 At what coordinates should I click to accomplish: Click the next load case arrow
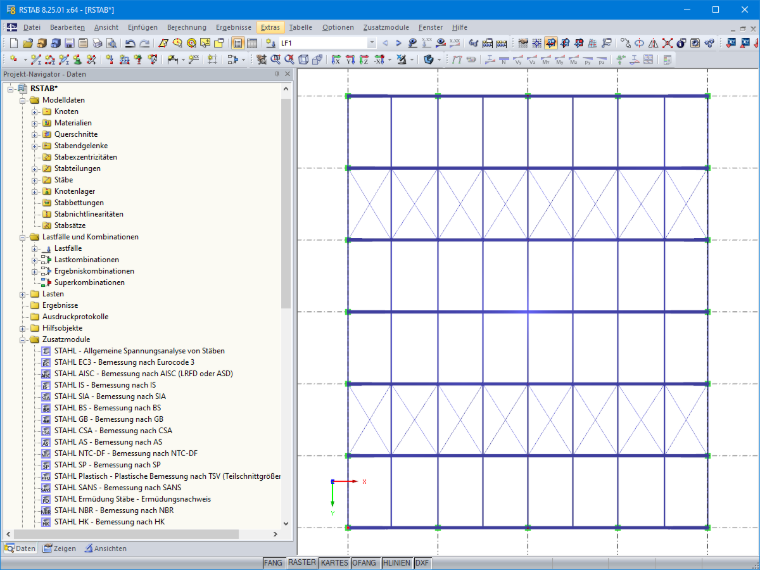[398, 43]
